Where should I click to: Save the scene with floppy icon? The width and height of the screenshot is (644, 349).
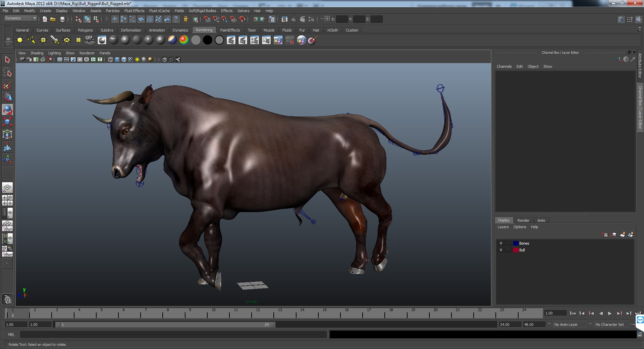(x=62, y=19)
